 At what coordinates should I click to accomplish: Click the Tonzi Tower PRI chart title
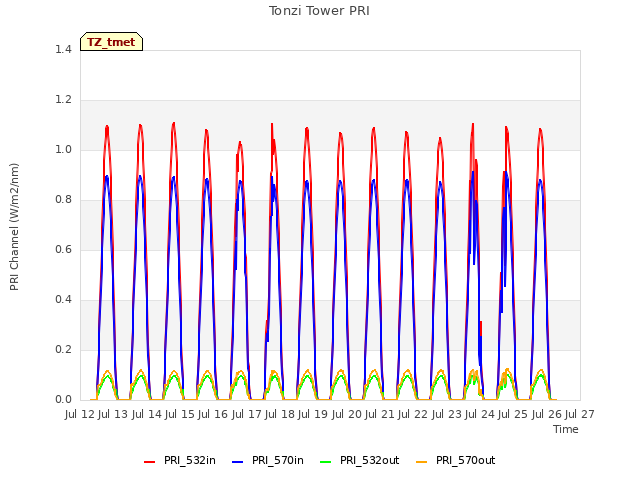(x=319, y=11)
